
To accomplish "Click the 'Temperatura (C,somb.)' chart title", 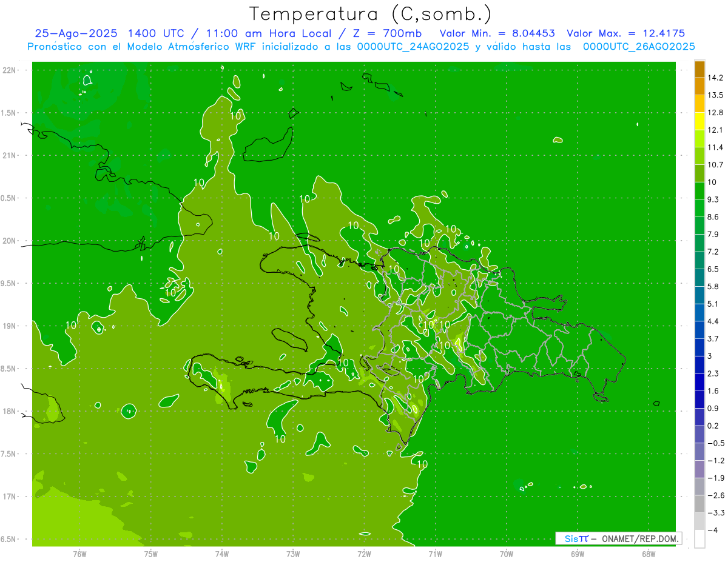I will [370, 15].
